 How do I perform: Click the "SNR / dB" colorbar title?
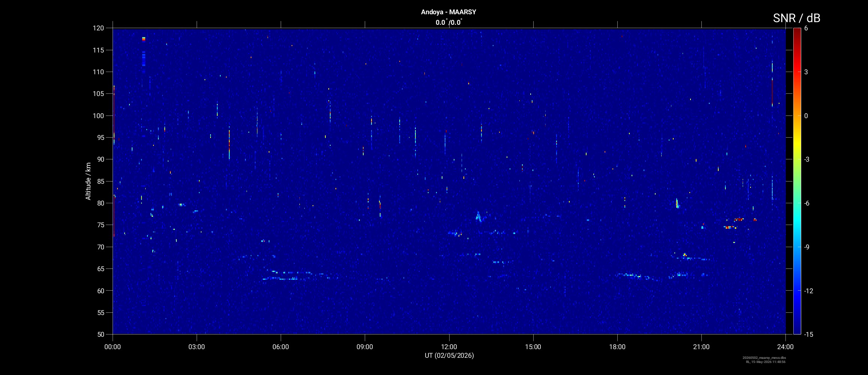(796, 18)
